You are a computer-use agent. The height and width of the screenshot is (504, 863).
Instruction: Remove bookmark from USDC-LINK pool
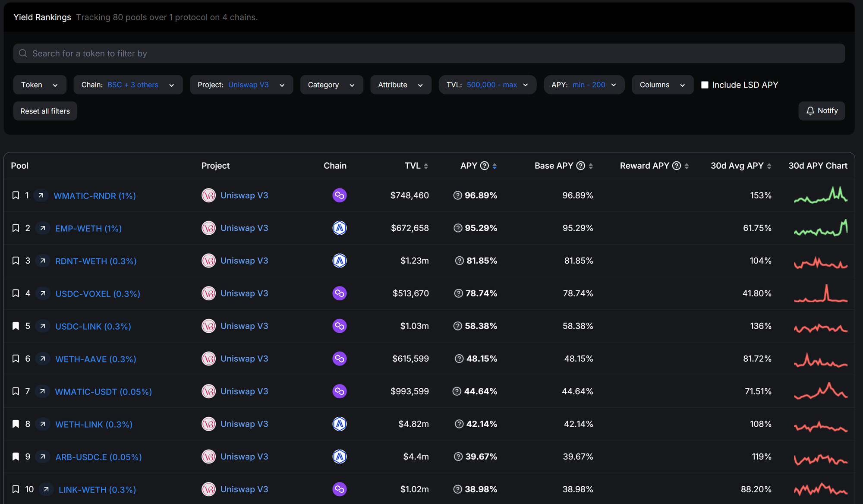(x=16, y=326)
